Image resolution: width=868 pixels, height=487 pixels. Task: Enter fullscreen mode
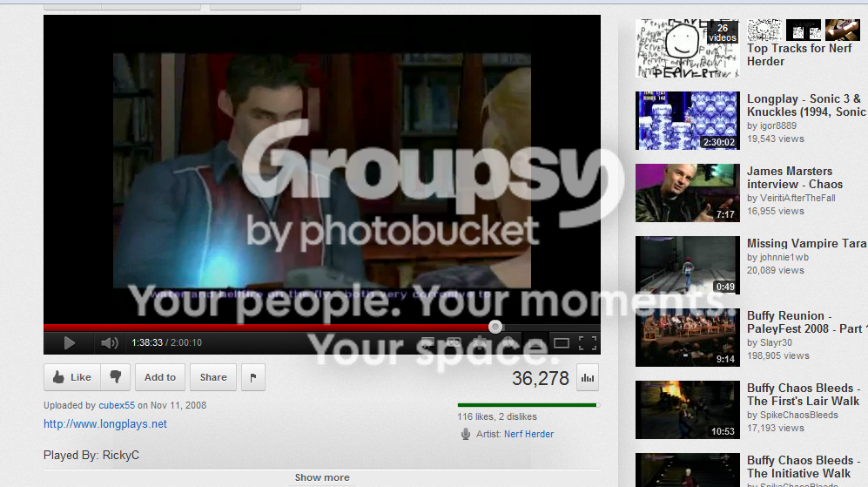point(588,343)
